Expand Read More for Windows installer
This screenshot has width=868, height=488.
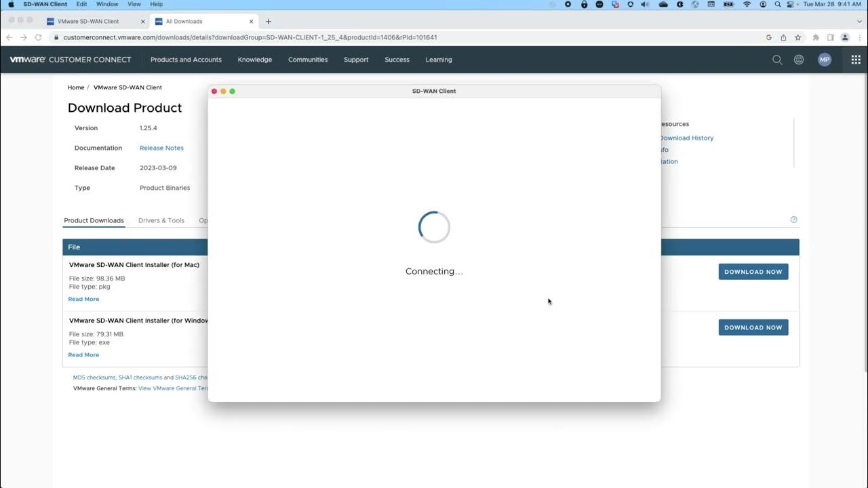coord(83,354)
